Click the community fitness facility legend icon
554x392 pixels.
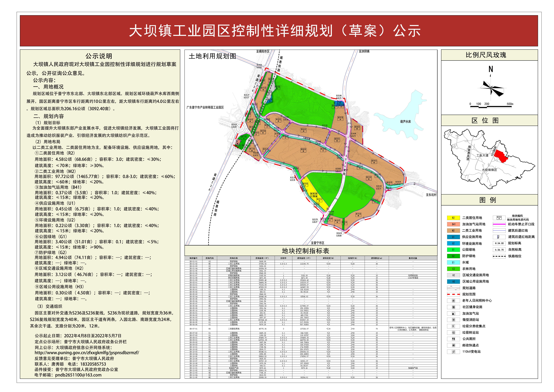[x=453, y=307]
